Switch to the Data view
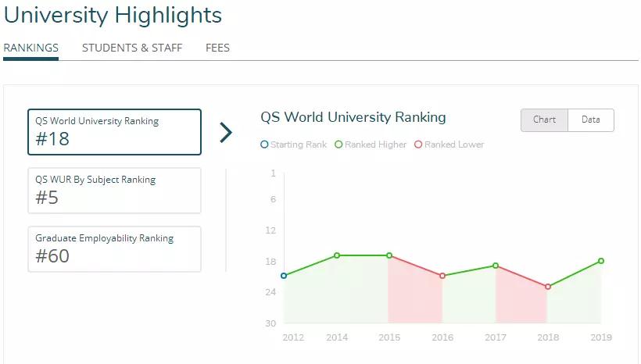The width and height of the screenshot is (641, 364). click(591, 120)
